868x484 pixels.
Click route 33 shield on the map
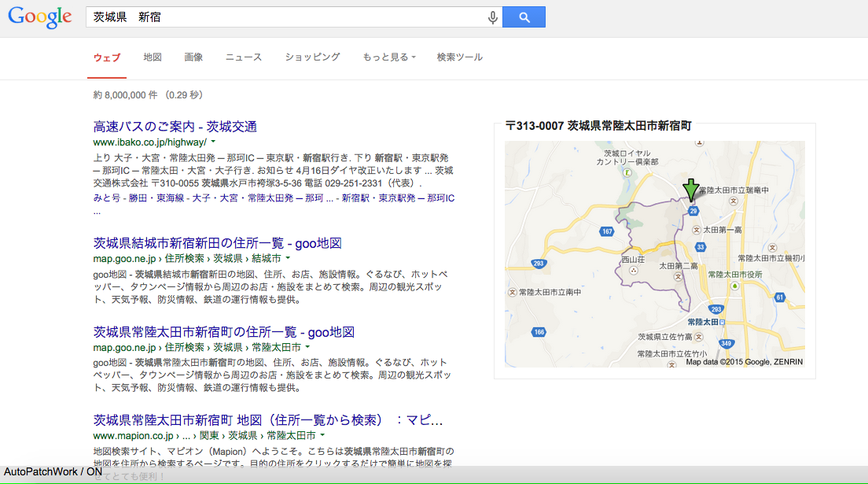(701, 247)
